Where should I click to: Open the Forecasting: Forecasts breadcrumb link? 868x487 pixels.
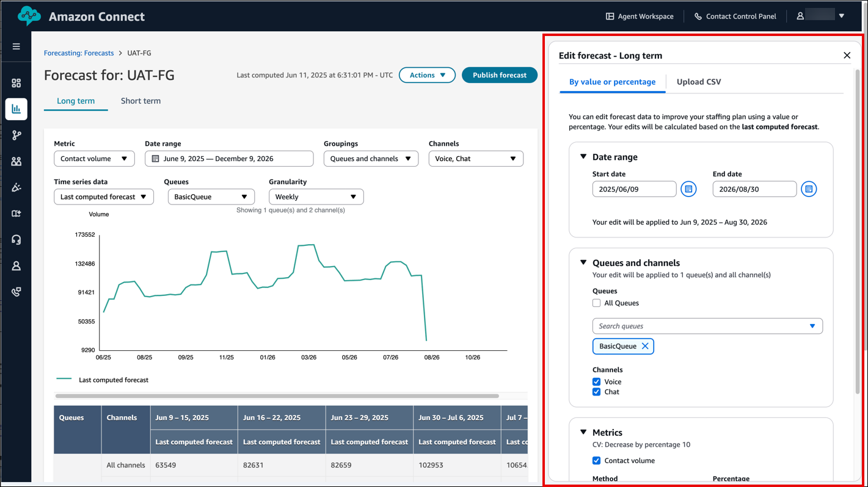[79, 53]
